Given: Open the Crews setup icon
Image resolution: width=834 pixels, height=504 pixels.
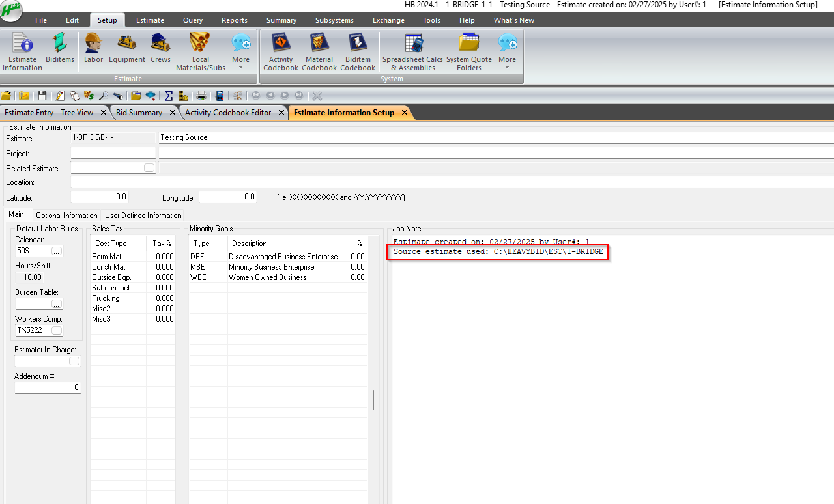Looking at the screenshot, I should (x=160, y=48).
